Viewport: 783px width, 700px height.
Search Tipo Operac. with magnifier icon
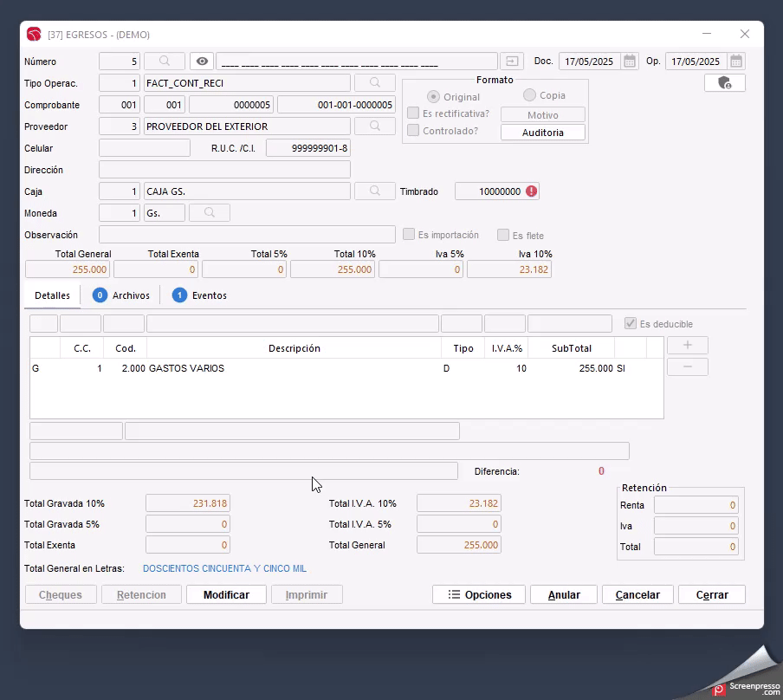coord(375,83)
